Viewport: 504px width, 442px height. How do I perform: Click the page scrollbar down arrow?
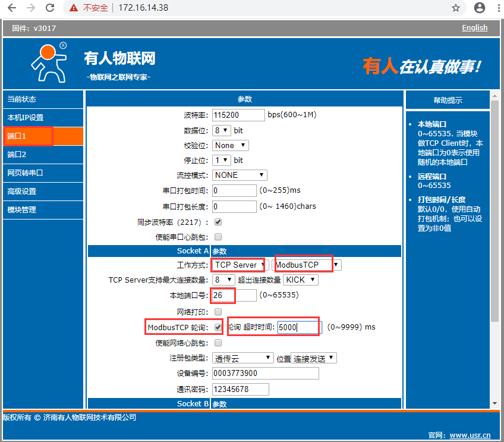point(494,403)
